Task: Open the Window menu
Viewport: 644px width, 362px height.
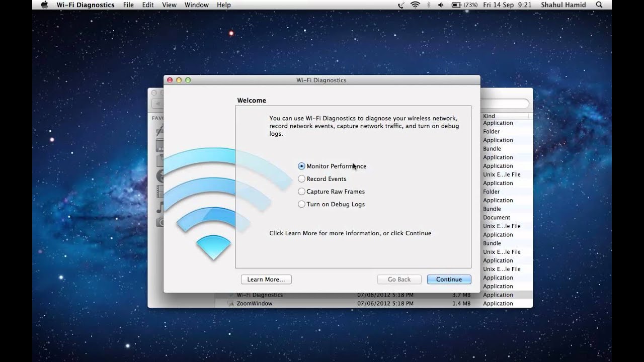Action: [x=196, y=5]
